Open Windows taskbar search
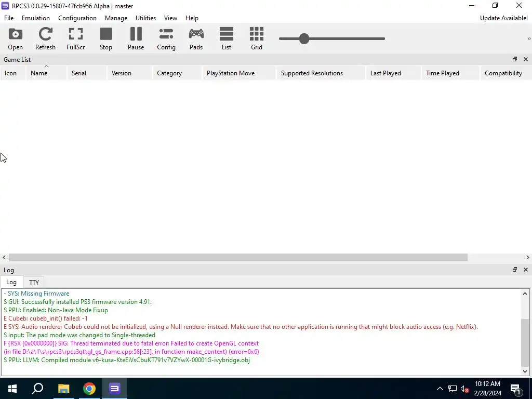Viewport: 532px width, 399px height. pyautogui.click(x=37, y=389)
